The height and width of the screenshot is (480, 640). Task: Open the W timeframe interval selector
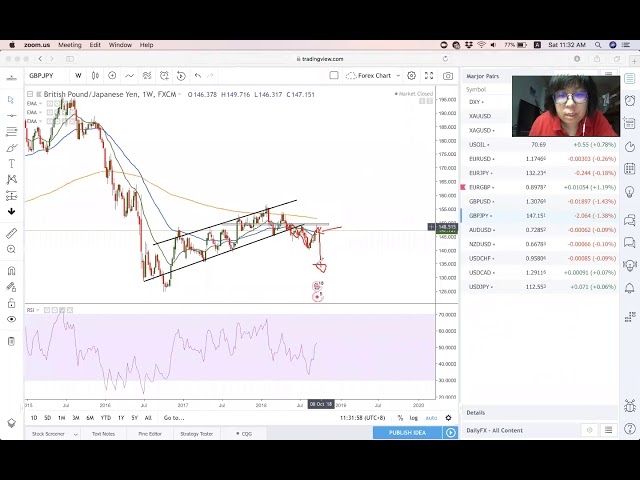tap(78, 76)
